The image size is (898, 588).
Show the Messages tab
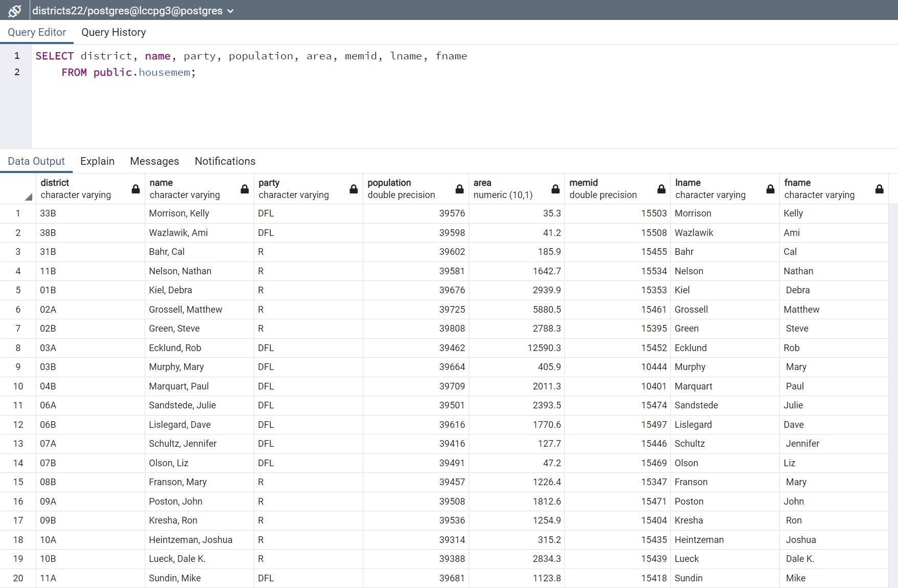coord(155,161)
